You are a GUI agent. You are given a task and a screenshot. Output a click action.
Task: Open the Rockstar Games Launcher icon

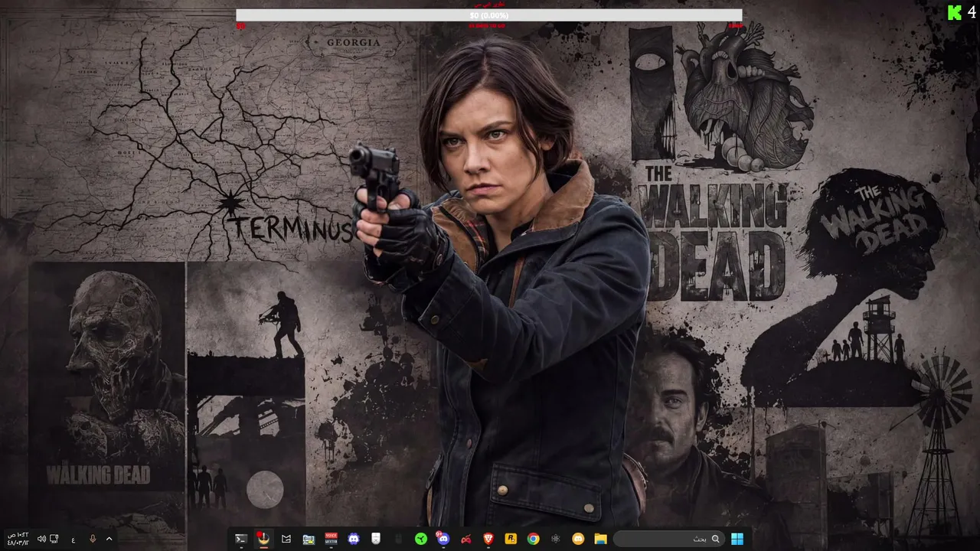pos(511,539)
